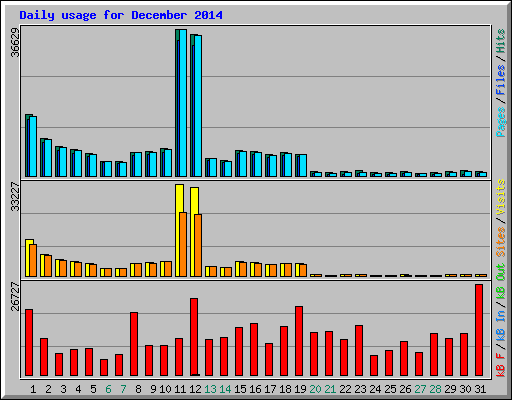512x400 pixels.
Task: Click day label 3 on the x-axis
Action: [63, 389]
